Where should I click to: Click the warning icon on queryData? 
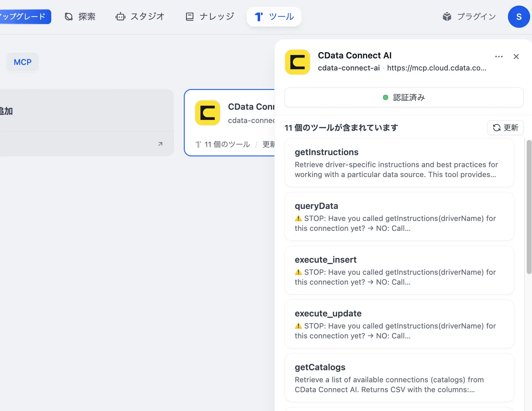298,218
